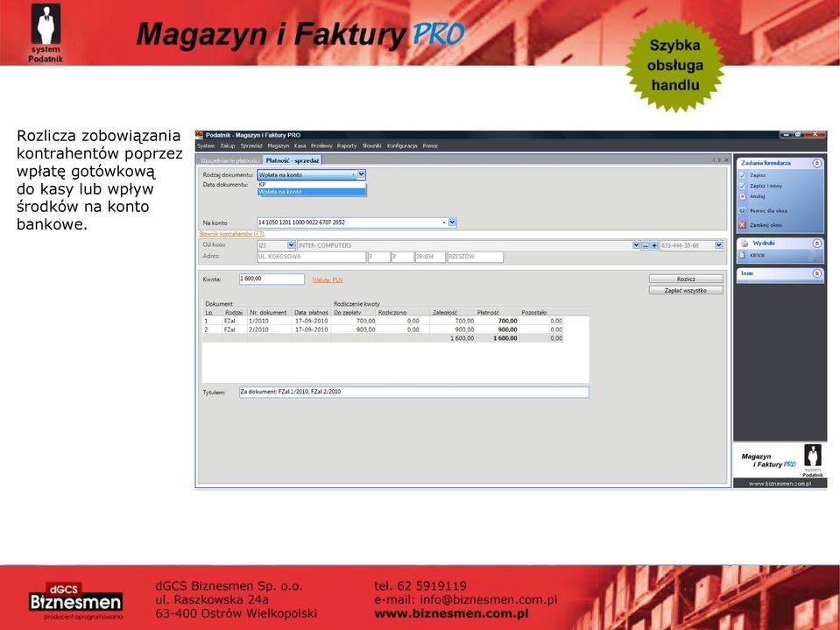Click the Pomoc dla okna help icon
840x630 pixels.
point(742,211)
